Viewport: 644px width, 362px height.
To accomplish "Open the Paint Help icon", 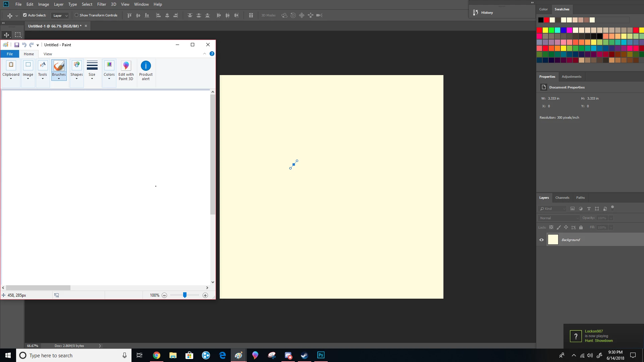I will coord(212,54).
